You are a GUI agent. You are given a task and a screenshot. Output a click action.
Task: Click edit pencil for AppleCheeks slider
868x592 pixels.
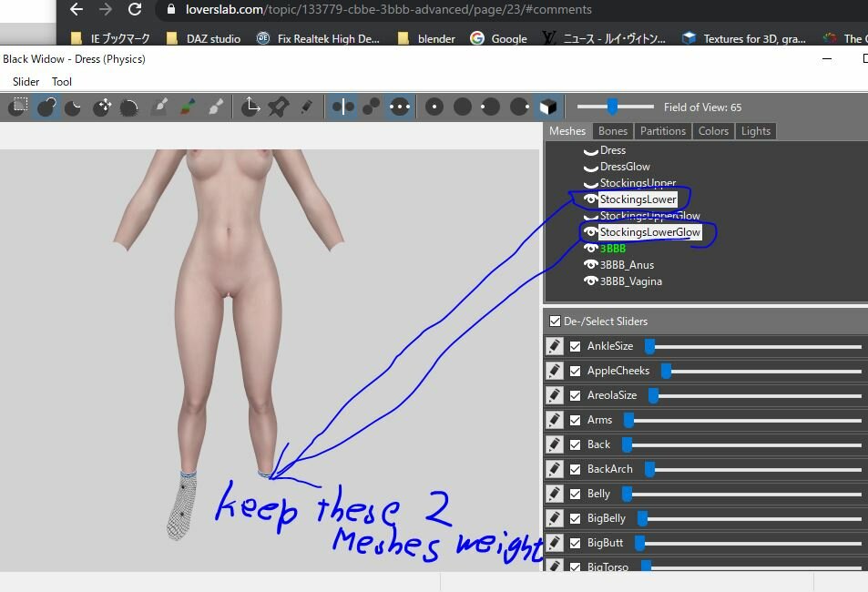(x=555, y=371)
